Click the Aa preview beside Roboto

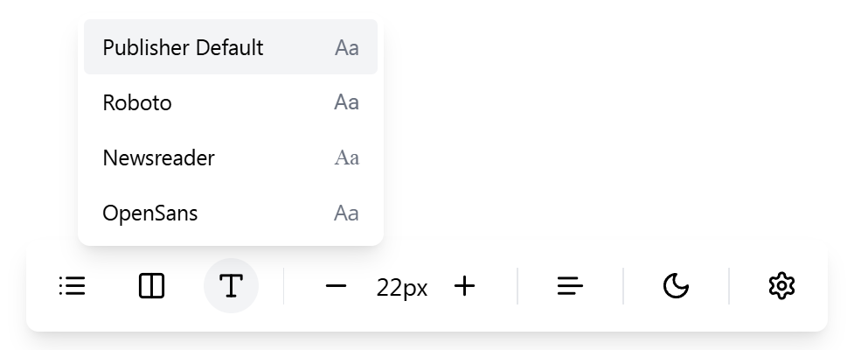(346, 102)
